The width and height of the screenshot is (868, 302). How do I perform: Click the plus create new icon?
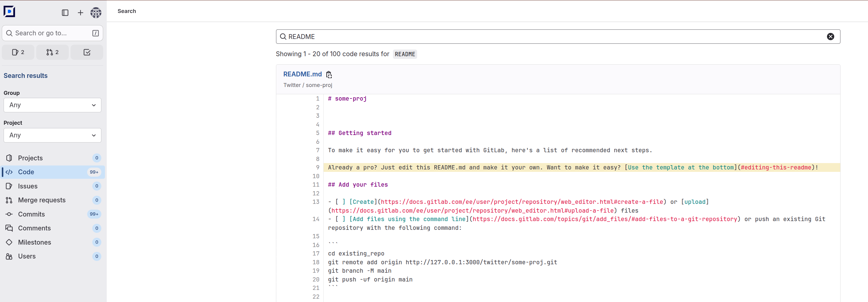click(x=80, y=13)
